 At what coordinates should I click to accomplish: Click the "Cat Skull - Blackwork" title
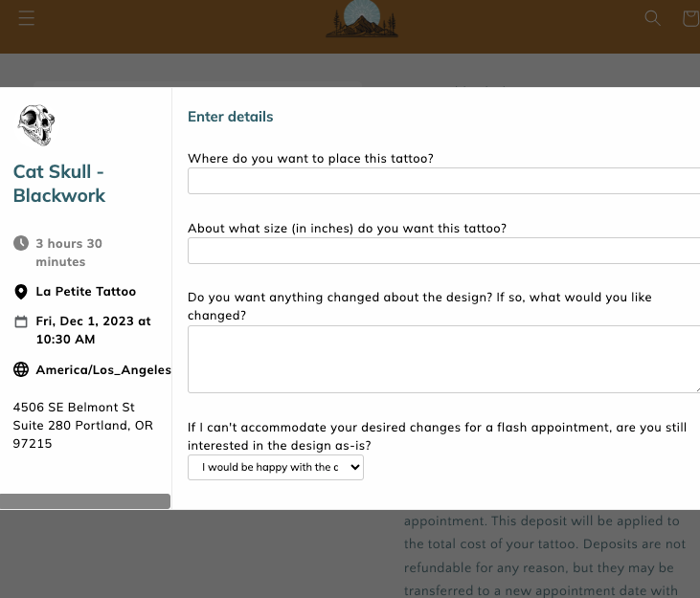tap(59, 184)
